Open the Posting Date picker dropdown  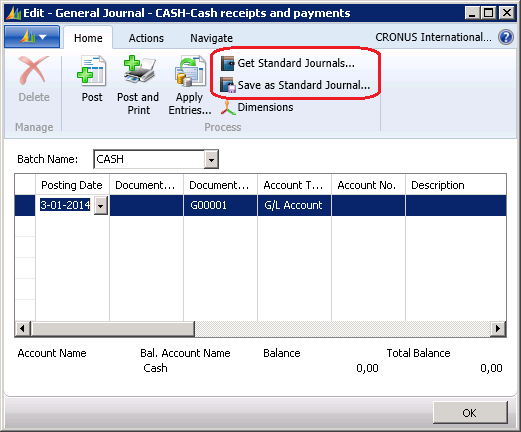[101, 205]
